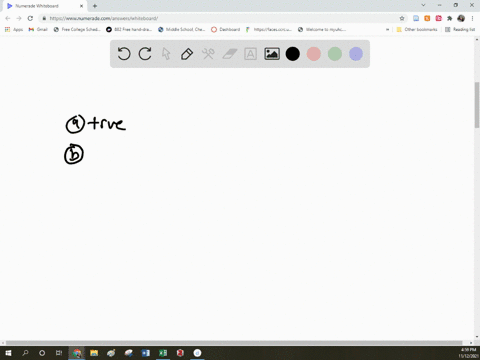Expand the hidden bookmarks chevron
The height and width of the screenshot is (360, 480).
387,29
